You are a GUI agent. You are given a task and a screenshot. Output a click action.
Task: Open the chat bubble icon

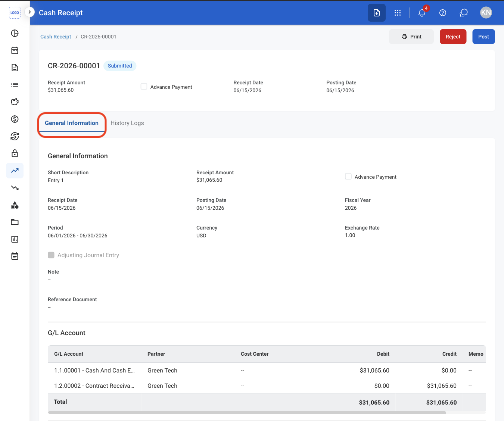[x=464, y=13]
